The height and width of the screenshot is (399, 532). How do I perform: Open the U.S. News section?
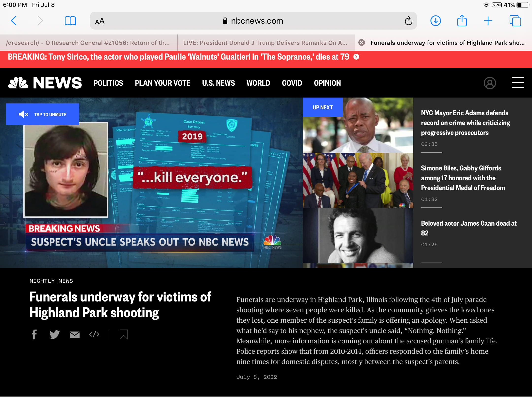pos(218,83)
